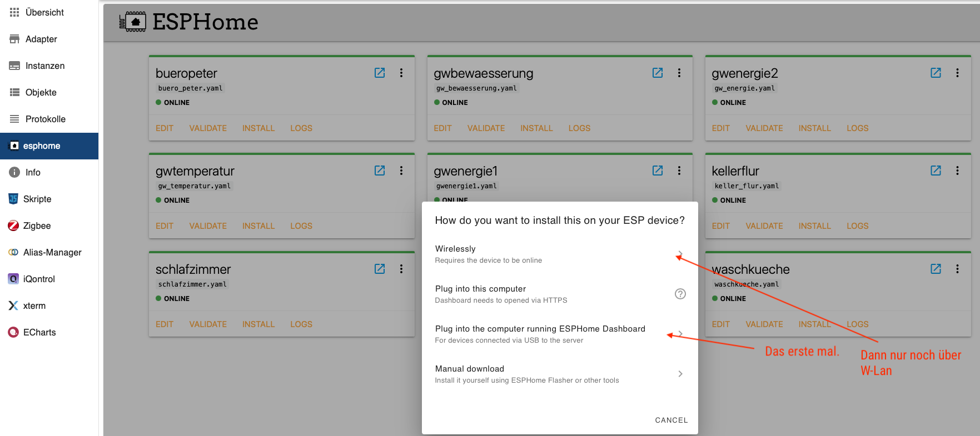Image resolution: width=980 pixels, height=436 pixels.
Task: Click VALIDATE on waschkueche card
Action: click(x=764, y=324)
